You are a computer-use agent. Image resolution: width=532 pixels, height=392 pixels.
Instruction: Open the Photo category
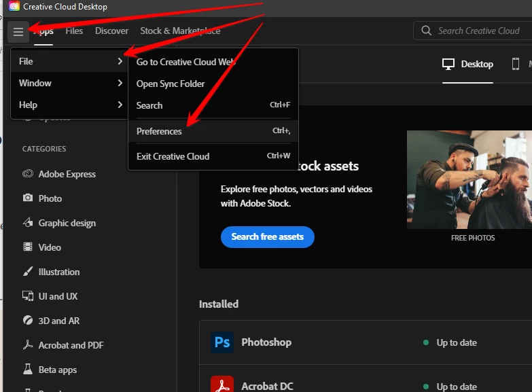pos(50,198)
